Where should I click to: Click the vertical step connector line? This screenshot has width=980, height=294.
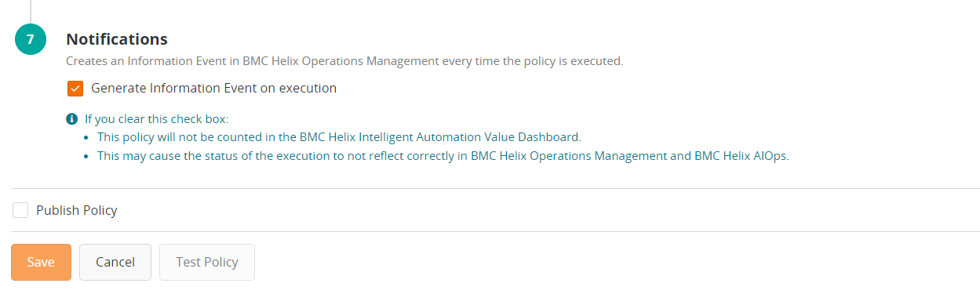[x=31, y=11]
